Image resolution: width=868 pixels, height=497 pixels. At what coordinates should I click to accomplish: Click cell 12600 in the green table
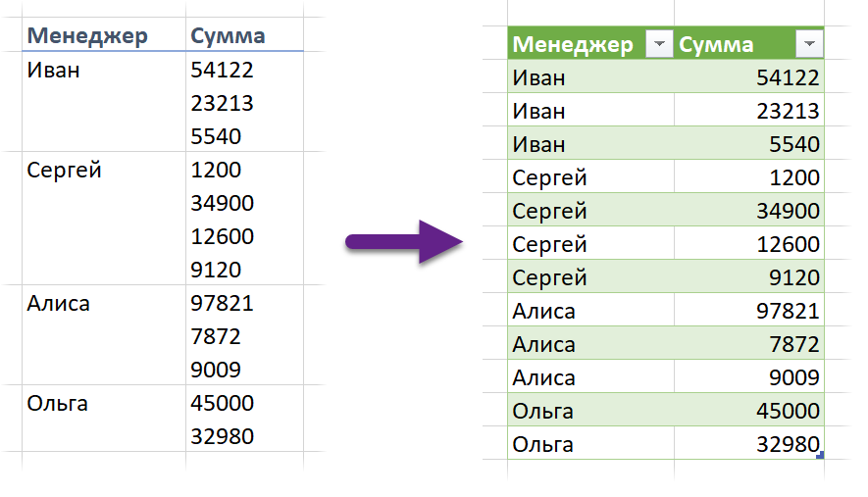click(x=788, y=244)
